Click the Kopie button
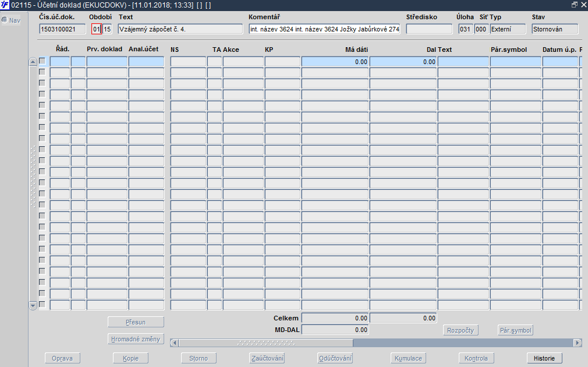 point(130,358)
